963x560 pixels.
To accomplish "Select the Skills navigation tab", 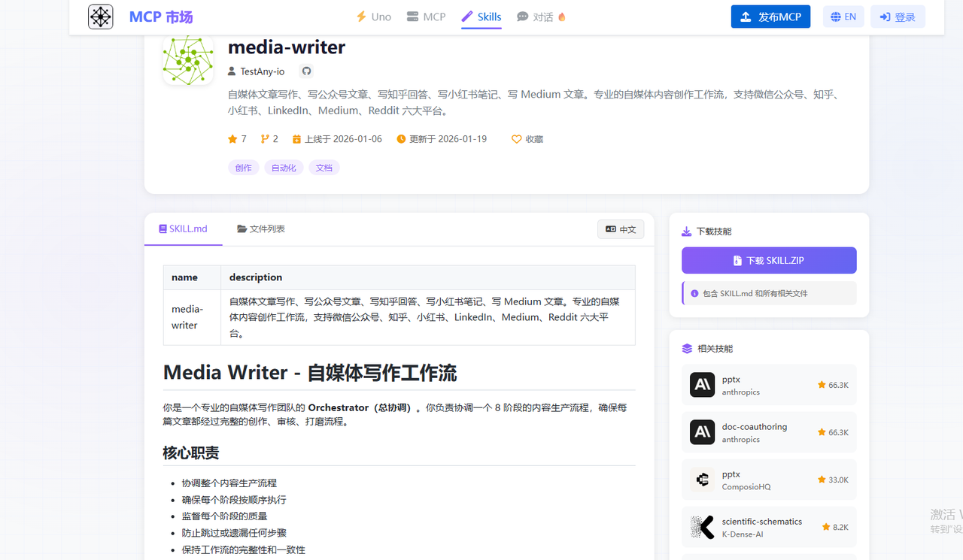I will (x=481, y=17).
